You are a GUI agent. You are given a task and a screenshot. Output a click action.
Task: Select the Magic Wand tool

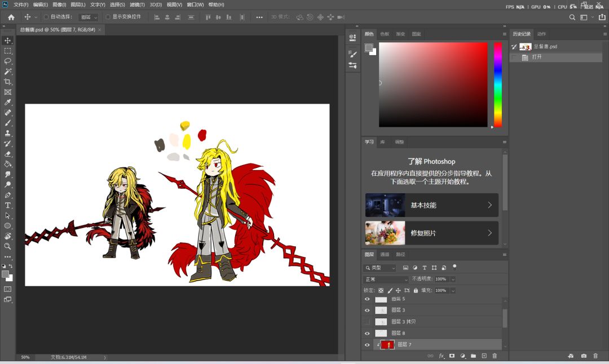7,72
